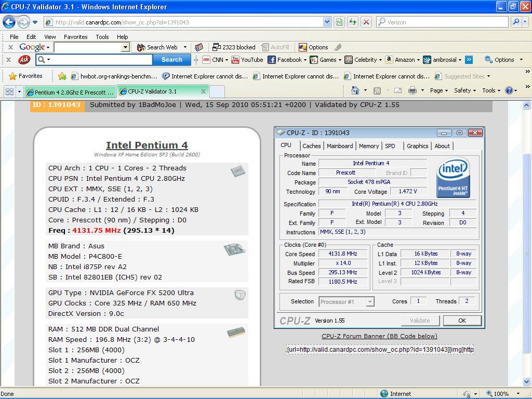Image resolution: width=532 pixels, height=399 pixels.
Task: Click the Compatibility View icon in address bar
Action: pos(339,22)
